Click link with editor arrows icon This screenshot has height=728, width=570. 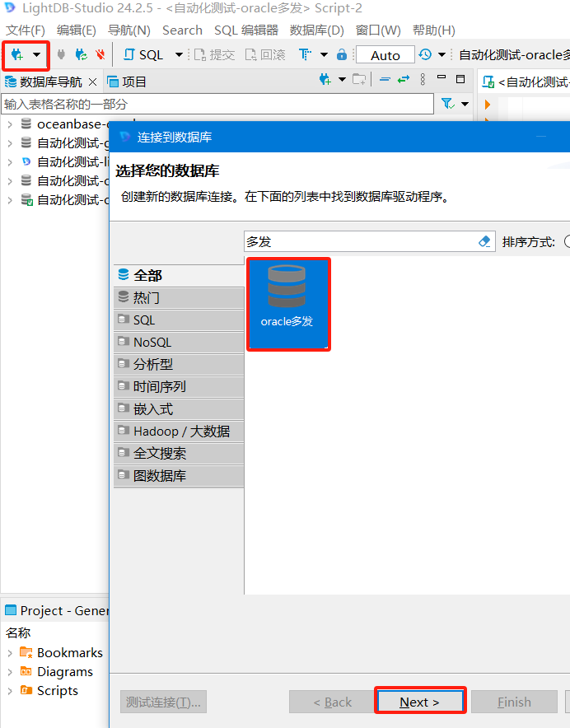coord(404,79)
